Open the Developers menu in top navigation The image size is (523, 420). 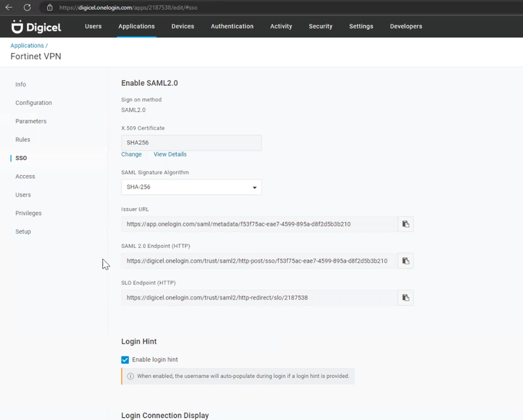[x=406, y=26]
